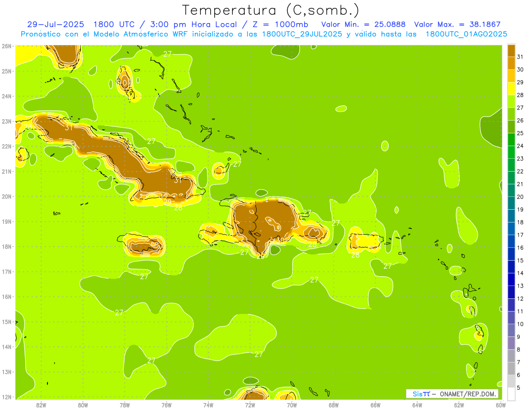Click the color scale value "30"
Screen dimensions: 532x411
520,70
